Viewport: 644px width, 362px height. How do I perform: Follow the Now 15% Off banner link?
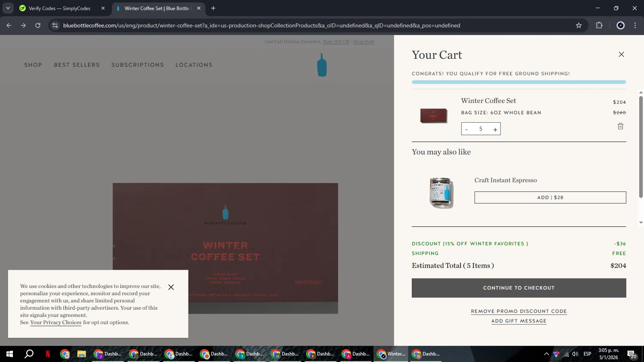click(x=336, y=42)
